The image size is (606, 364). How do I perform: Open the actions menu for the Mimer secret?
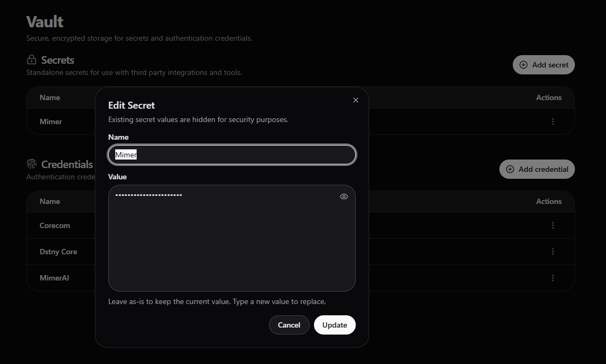click(x=552, y=122)
